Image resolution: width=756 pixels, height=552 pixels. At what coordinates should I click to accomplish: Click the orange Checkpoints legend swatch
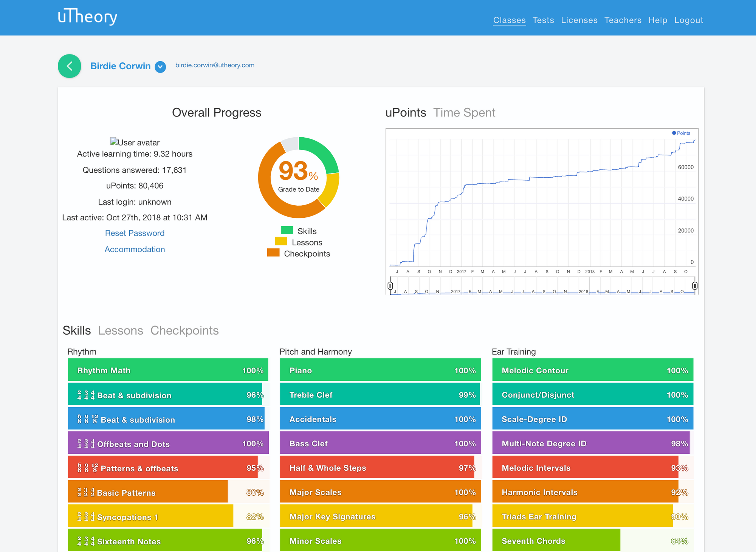coord(273,253)
